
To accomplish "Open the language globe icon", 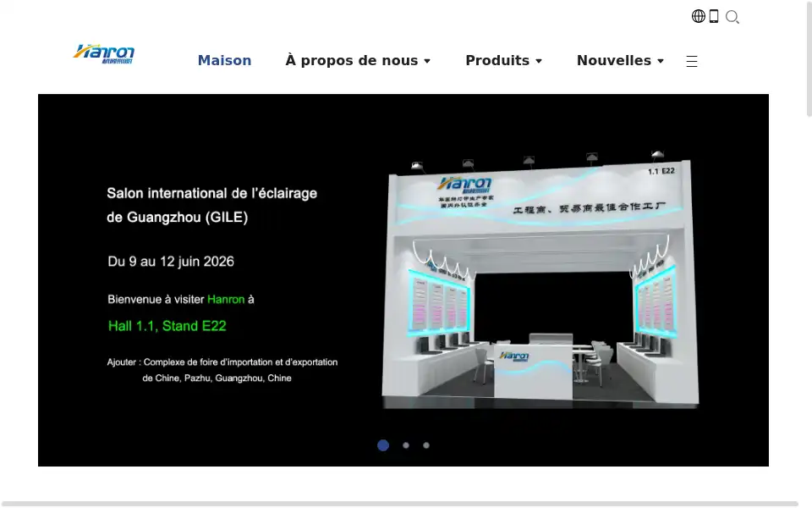I will (698, 17).
